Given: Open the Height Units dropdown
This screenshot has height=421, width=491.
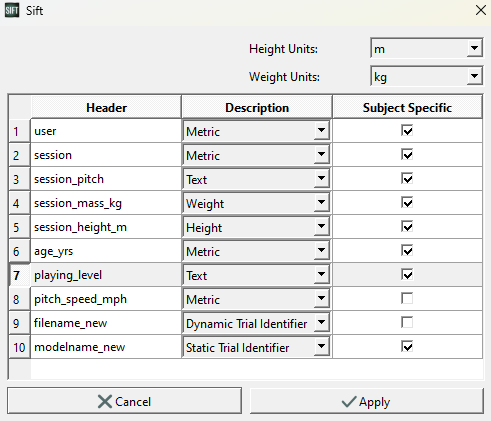Looking at the screenshot, I should pyautogui.click(x=426, y=48).
